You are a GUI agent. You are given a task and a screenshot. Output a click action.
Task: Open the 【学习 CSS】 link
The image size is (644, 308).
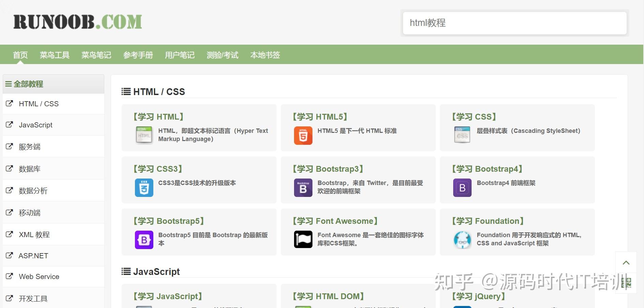pyautogui.click(x=474, y=117)
